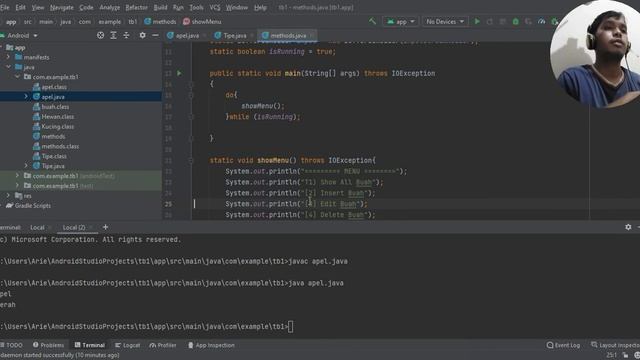Toggle code fold marker at do loop
Screen dimensions: 640x360
click(191, 95)
